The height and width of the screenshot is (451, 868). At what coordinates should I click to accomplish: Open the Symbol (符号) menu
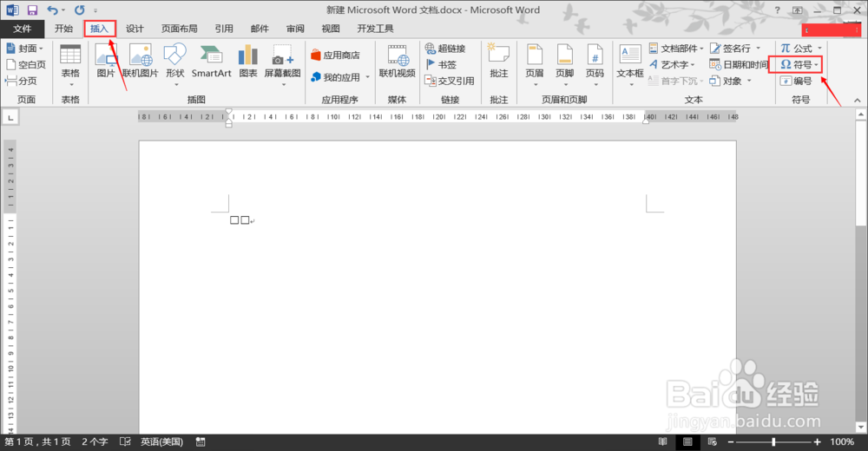pyautogui.click(x=799, y=64)
